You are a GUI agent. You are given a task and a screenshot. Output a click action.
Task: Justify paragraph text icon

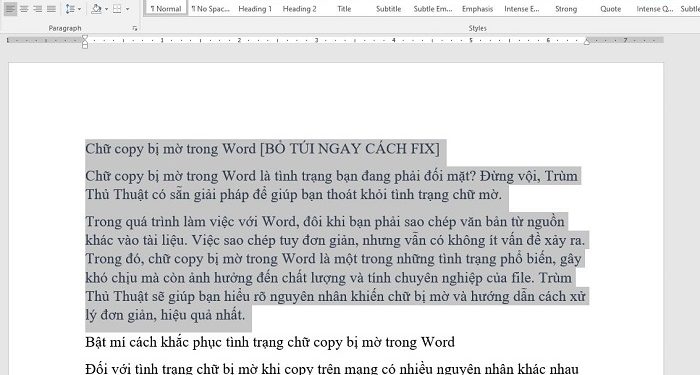pyautogui.click(x=52, y=8)
